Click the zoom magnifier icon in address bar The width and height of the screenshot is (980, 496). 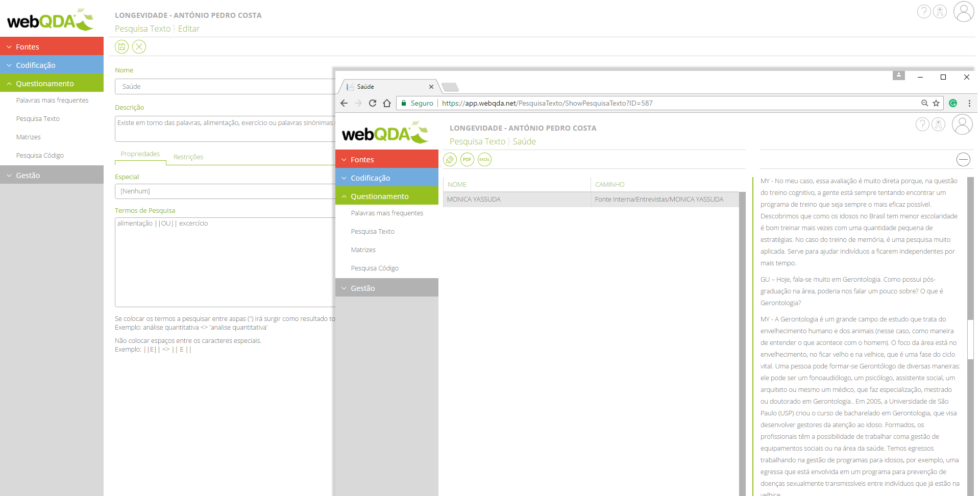pyautogui.click(x=924, y=103)
